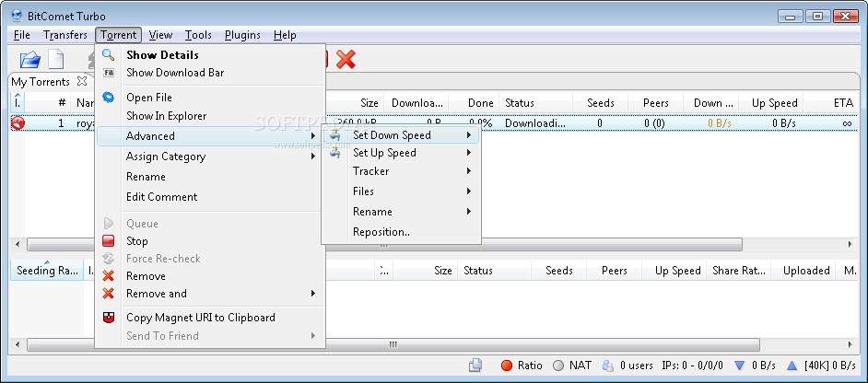Viewport: 868px width, 383px height.
Task: Choose Stop in Torrent menu
Action: click(x=210, y=241)
